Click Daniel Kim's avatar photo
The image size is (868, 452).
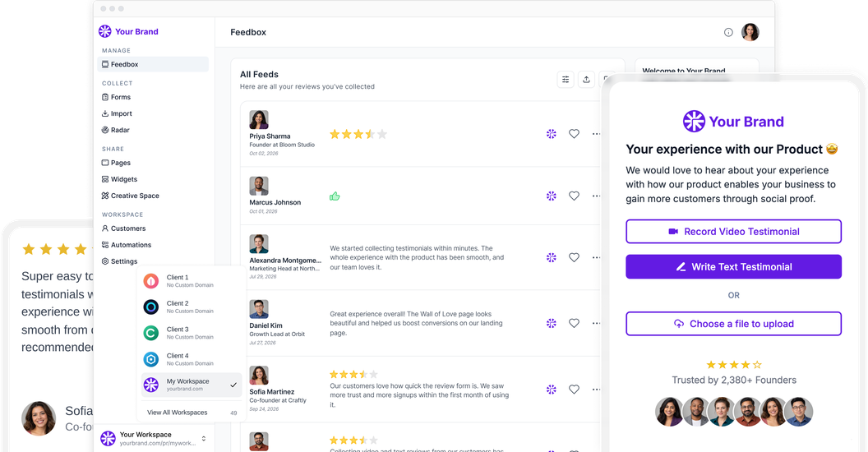(x=259, y=309)
